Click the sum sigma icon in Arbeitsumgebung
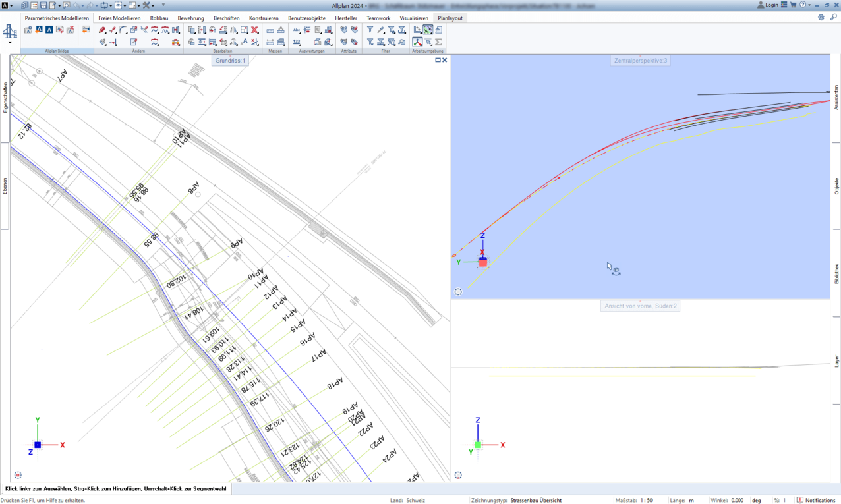841x504 pixels. [438, 42]
